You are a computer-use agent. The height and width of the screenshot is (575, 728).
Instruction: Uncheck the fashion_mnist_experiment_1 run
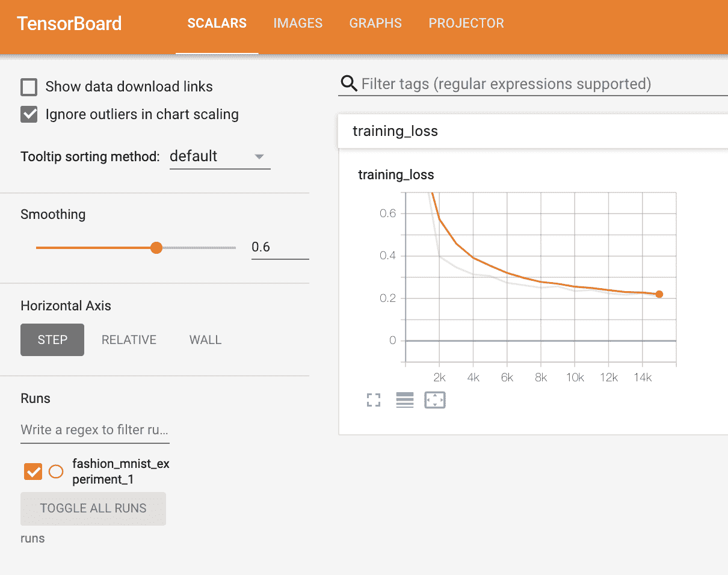[32, 472]
